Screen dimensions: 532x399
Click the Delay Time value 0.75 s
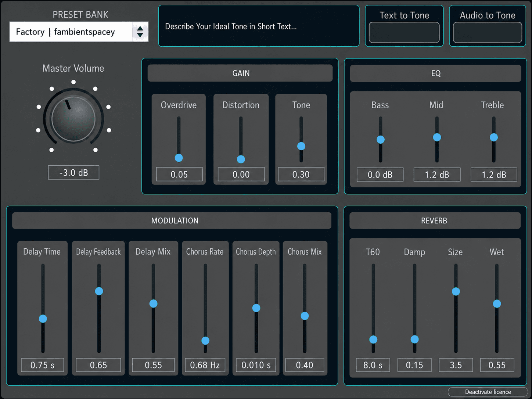[x=43, y=365]
